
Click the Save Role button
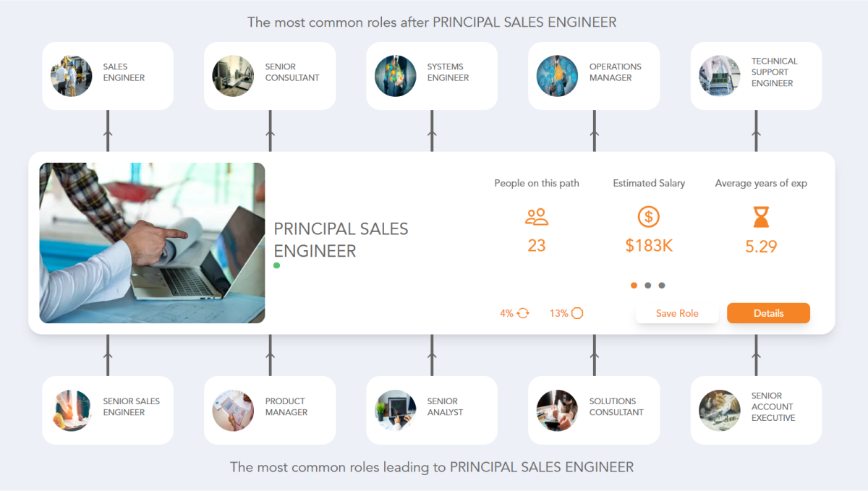tap(677, 313)
